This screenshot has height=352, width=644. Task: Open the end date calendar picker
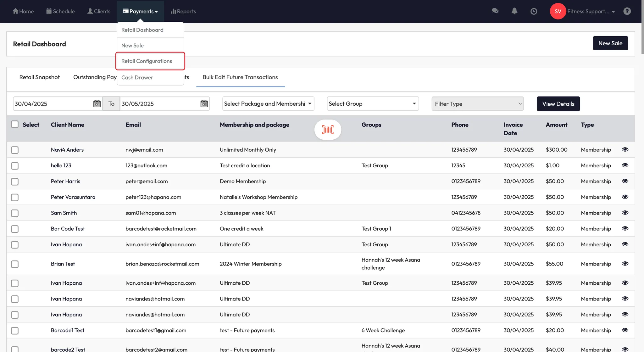point(204,103)
